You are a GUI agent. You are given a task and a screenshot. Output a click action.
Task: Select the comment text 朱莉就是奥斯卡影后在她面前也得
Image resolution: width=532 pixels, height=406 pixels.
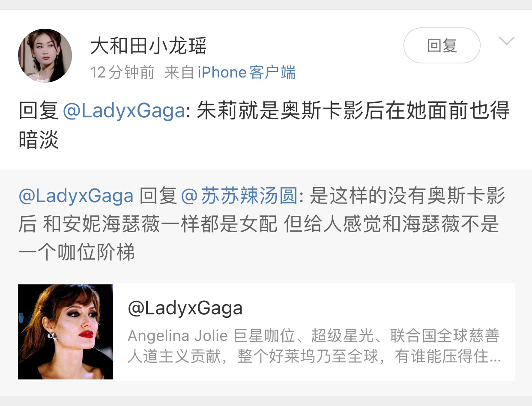(353, 111)
